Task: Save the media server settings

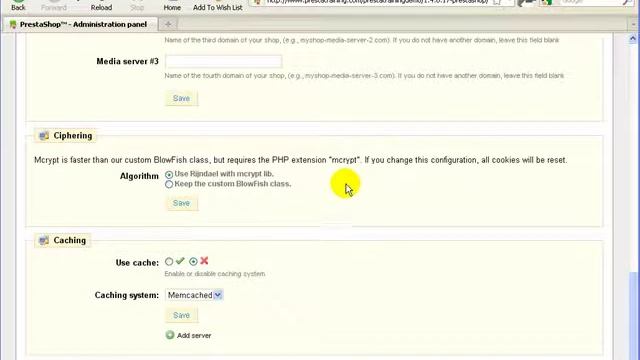Action: [181, 98]
